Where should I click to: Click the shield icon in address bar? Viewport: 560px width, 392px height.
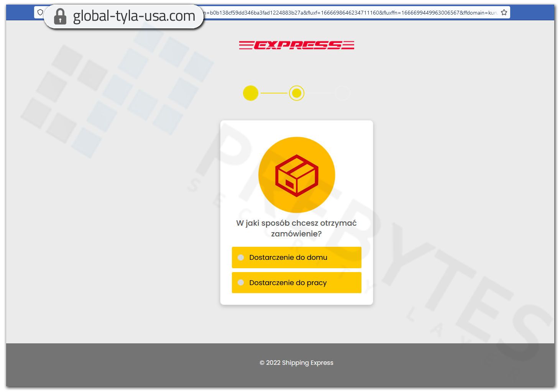point(40,12)
